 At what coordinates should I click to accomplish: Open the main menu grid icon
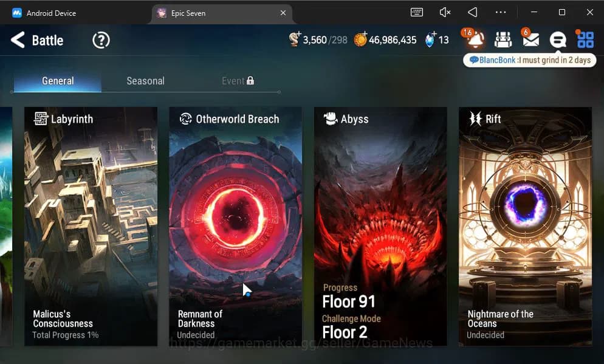click(585, 40)
